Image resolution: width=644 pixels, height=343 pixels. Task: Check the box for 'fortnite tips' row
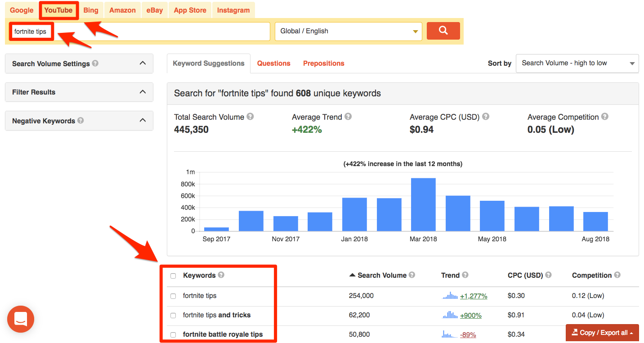click(x=173, y=296)
